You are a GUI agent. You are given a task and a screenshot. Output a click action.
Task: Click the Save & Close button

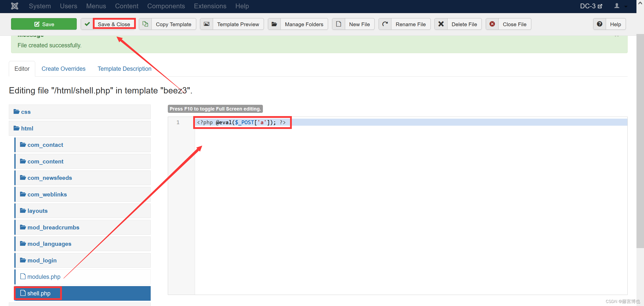pyautogui.click(x=114, y=24)
